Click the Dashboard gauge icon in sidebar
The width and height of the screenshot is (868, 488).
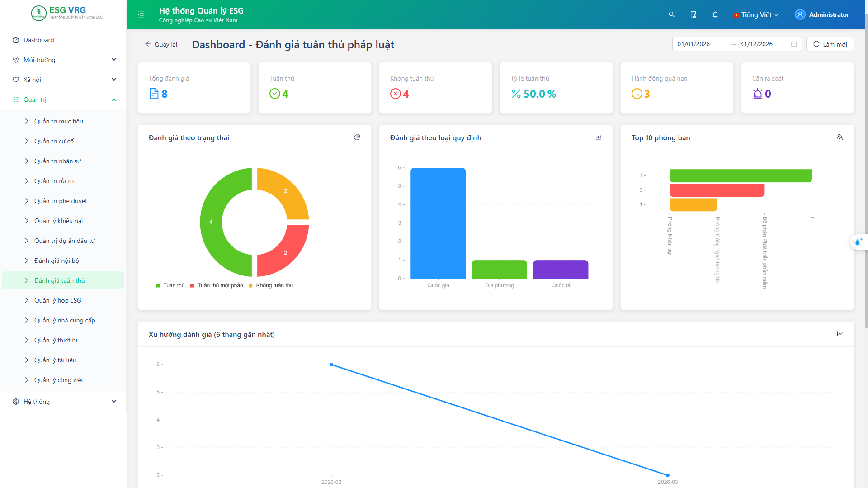click(x=16, y=40)
